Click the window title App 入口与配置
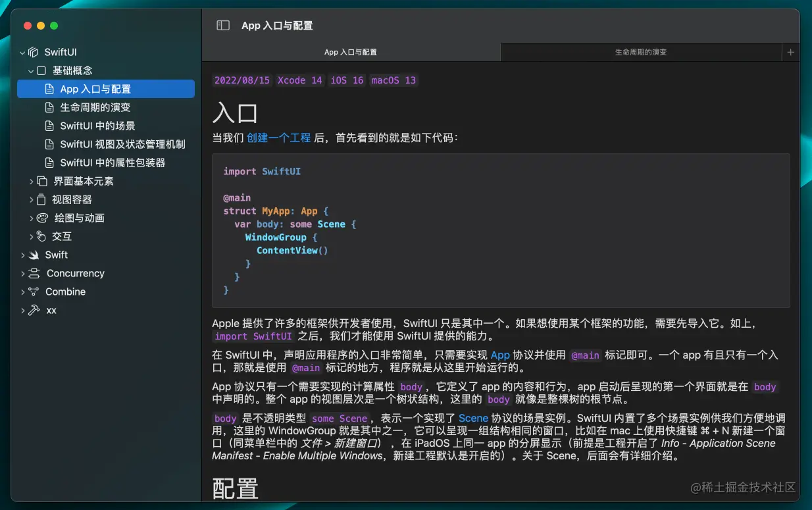This screenshot has height=510, width=812. pos(277,26)
